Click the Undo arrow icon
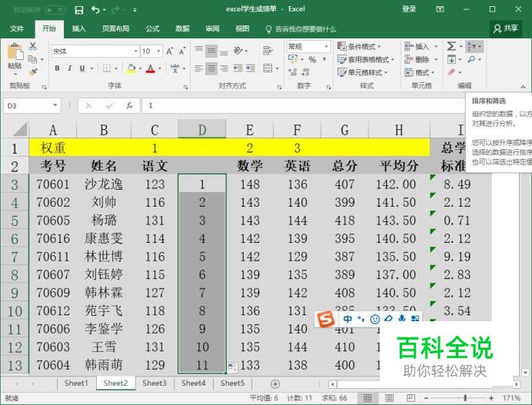Screen dimensions: 532x405 pos(95,10)
